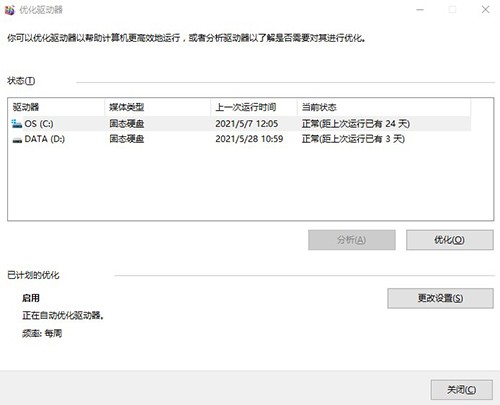Sort by the 驱动器 column header
500x405 pixels.
tap(57, 107)
